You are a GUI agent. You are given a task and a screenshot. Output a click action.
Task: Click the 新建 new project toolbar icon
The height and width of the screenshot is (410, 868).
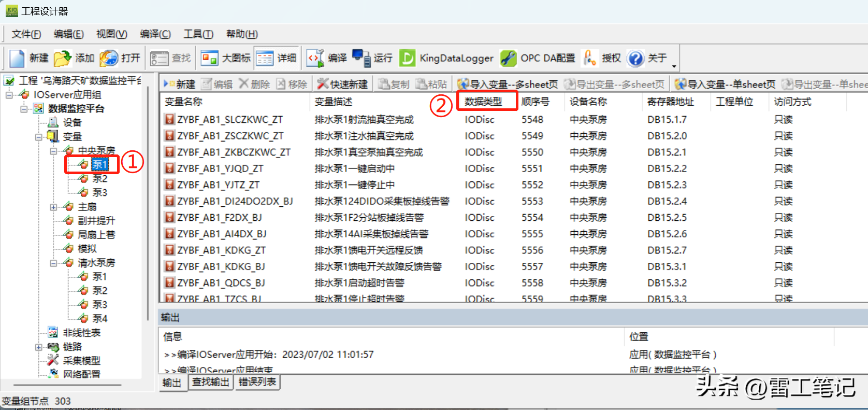17,58
